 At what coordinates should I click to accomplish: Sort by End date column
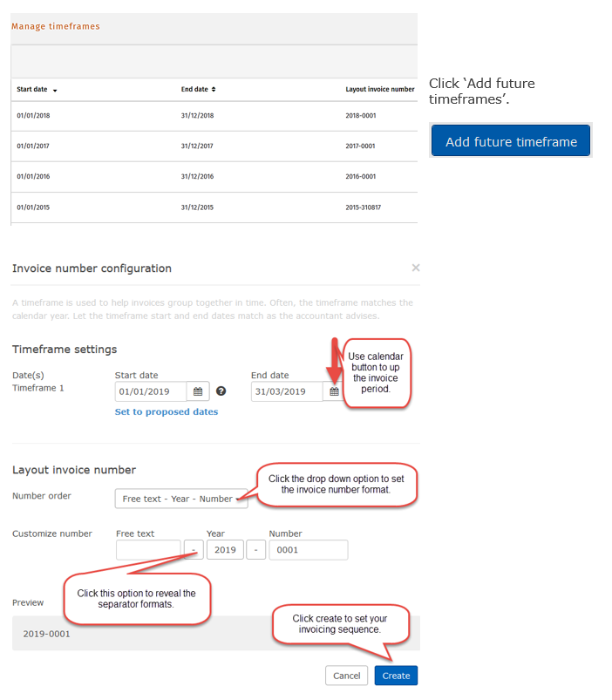point(198,89)
